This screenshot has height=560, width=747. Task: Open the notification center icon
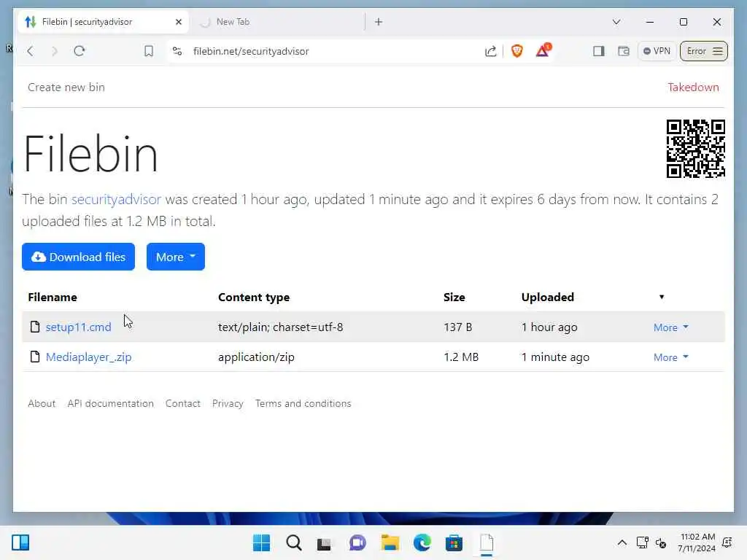pyautogui.click(x=727, y=542)
